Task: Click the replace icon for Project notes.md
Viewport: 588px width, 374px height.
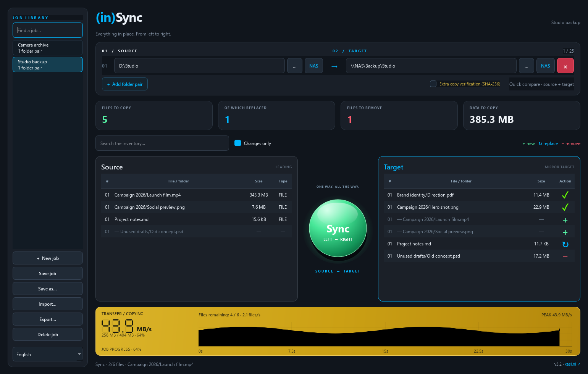Action: pyautogui.click(x=565, y=244)
